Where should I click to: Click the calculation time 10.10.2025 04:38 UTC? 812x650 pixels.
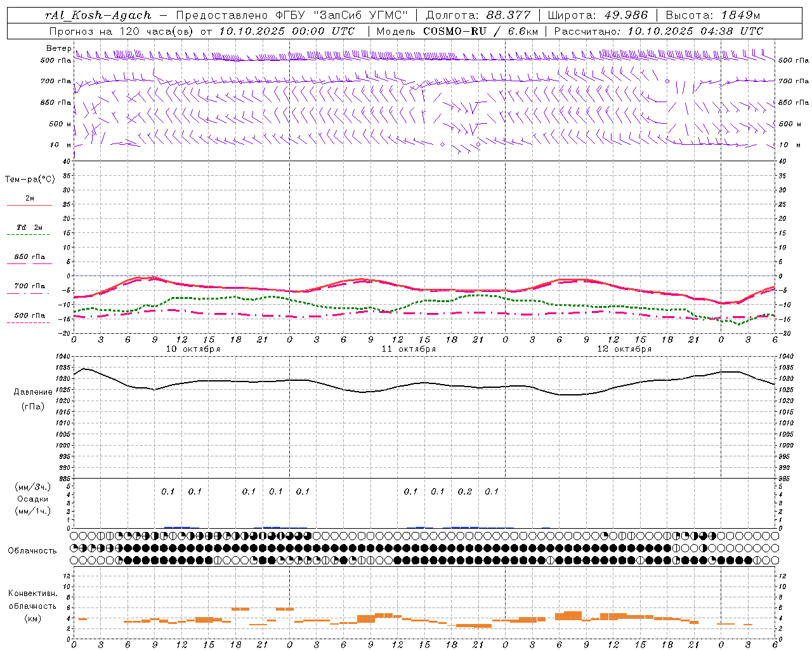(695, 30)
